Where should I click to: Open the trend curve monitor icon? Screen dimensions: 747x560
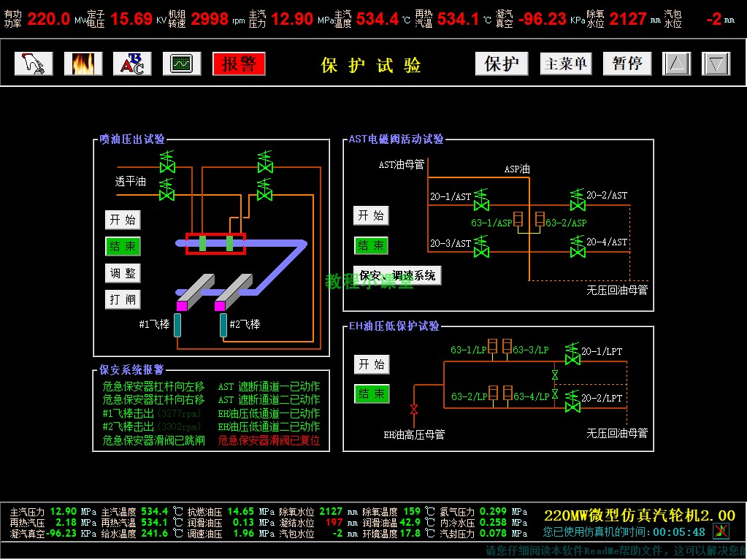[181, 63]
